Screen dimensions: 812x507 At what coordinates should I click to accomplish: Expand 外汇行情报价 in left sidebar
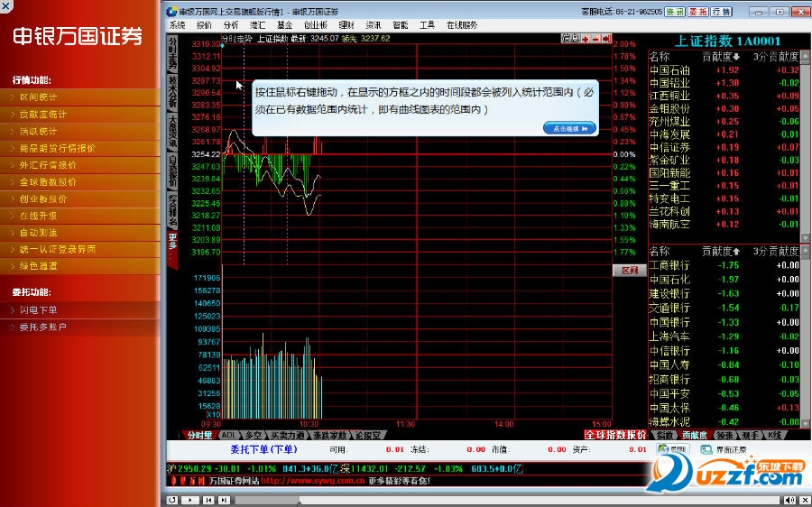coord(79,165)
